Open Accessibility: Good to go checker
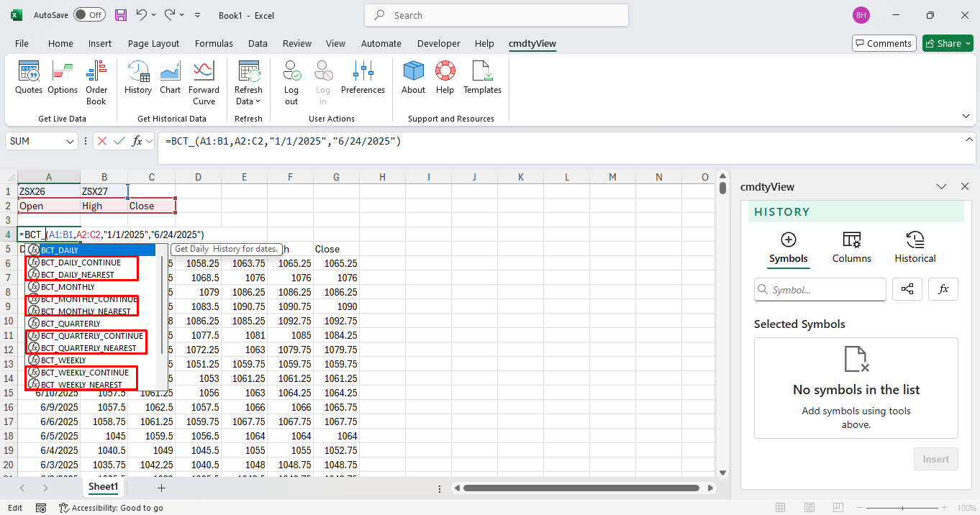 pyautogui.click(x=111, y=508)
